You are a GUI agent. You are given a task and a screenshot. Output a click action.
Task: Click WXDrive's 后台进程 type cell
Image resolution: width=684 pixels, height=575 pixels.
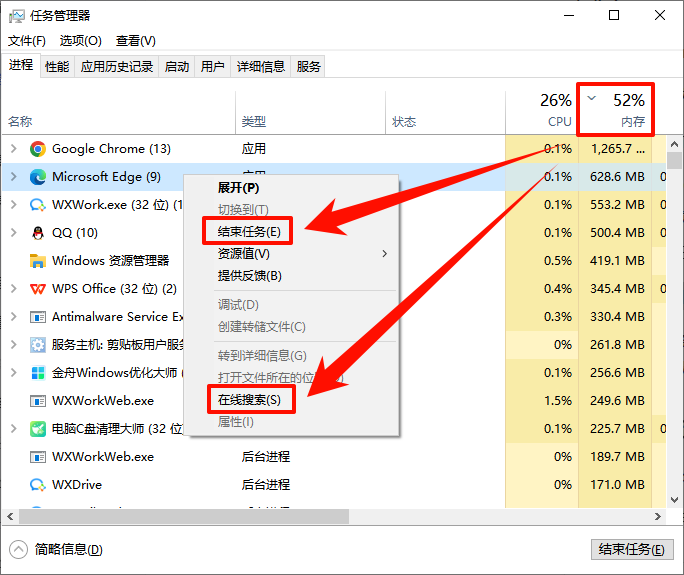point(266,485)
